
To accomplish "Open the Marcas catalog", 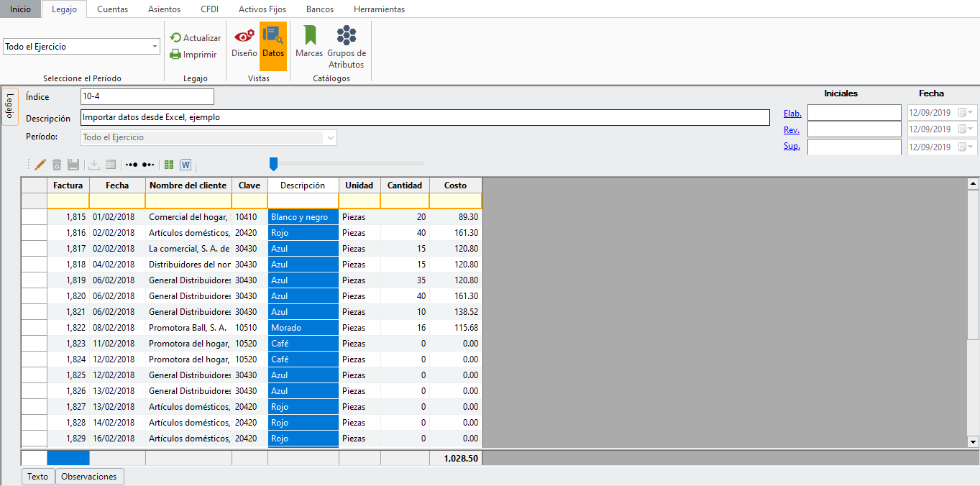I will click(x=309, y=43).
